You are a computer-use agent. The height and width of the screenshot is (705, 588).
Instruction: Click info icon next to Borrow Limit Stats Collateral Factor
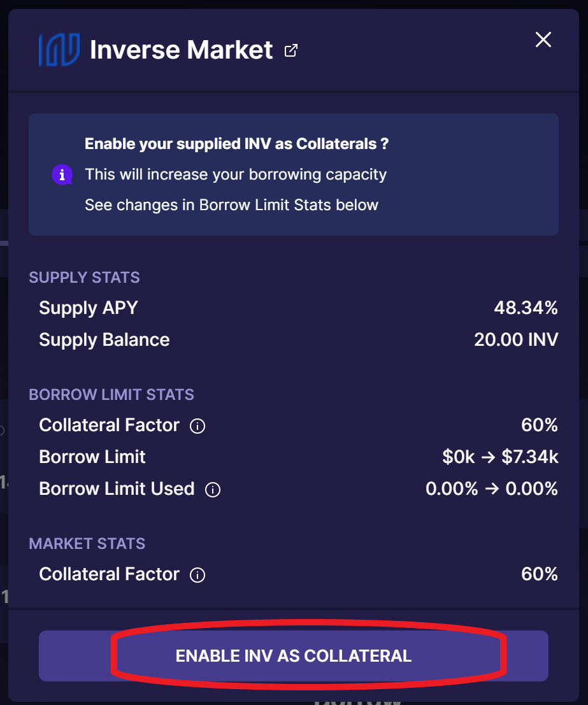click(197, 426)
